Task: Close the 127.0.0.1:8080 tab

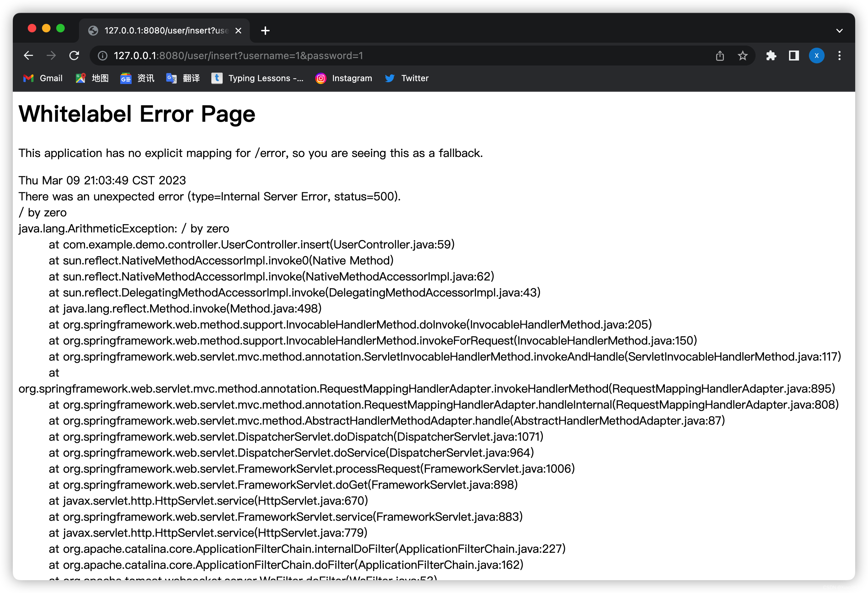Action: (x=238, y=31)
